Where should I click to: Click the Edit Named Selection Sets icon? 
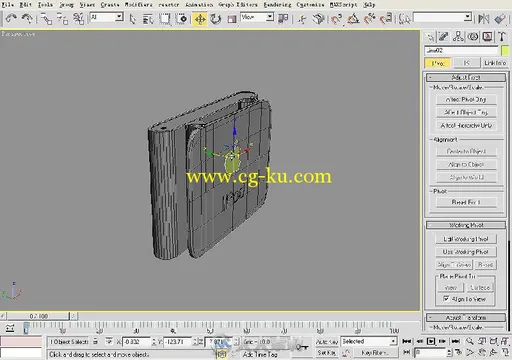click(404, 19)
